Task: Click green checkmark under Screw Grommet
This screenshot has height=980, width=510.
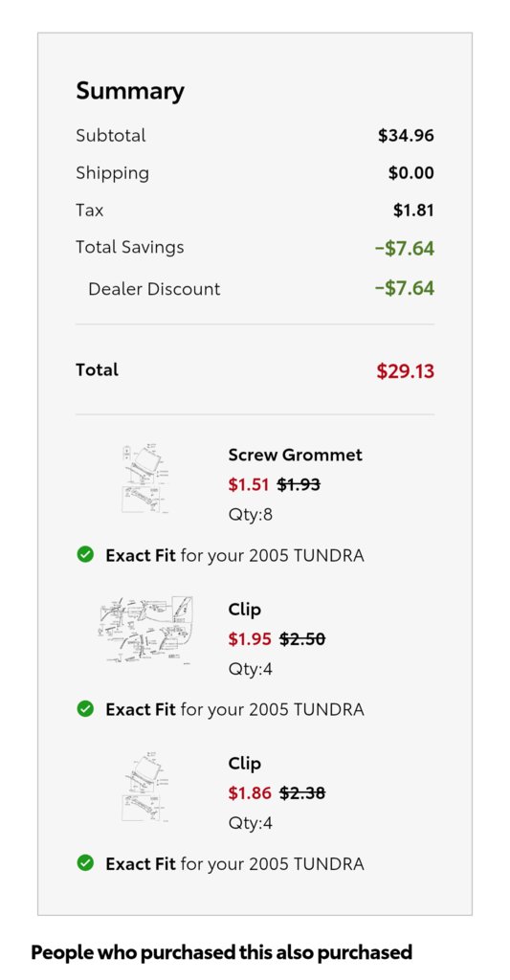Action: point(85,554)
